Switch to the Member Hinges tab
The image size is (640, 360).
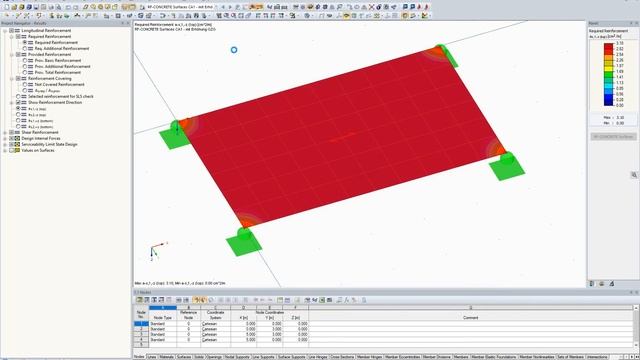point(369,357)
